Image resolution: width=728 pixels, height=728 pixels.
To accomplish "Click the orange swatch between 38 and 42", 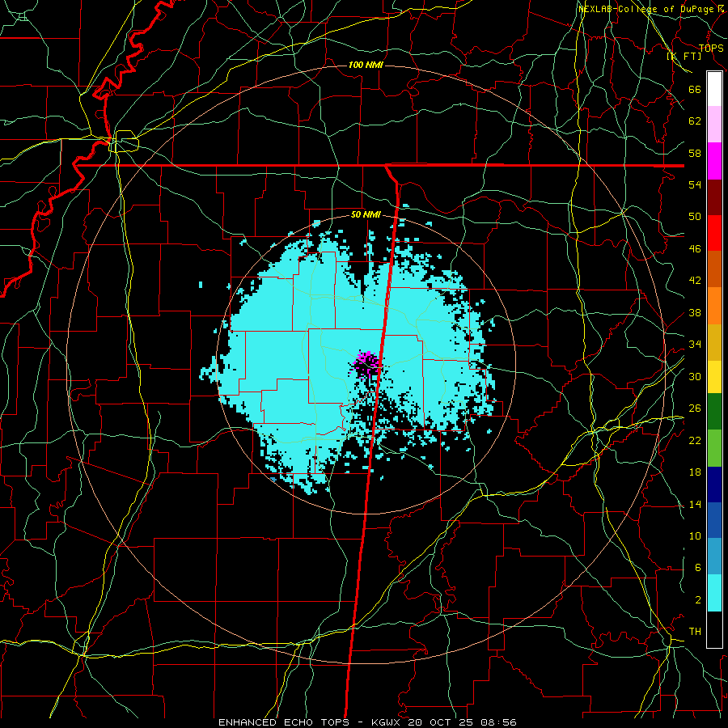I will [x=714, y=306].
